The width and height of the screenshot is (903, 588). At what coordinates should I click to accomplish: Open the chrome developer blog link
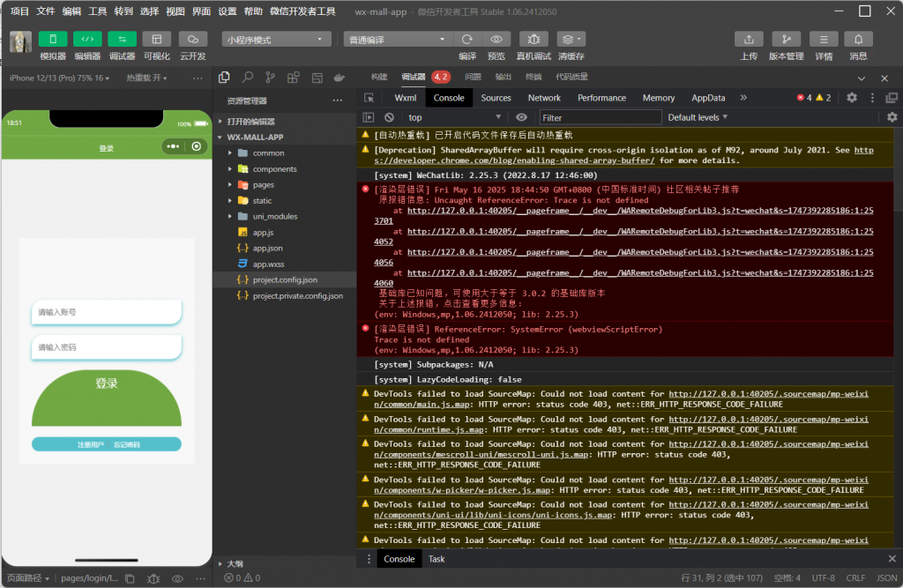pyautogui.click(x=514, y=160)
